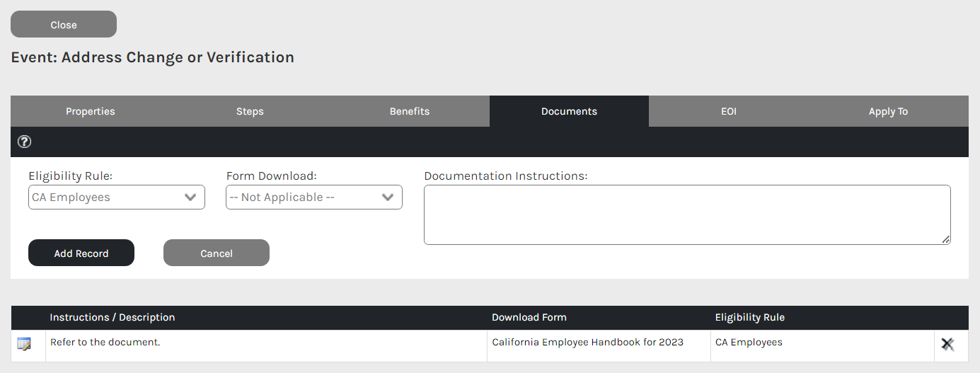Click the 'Refer to the document.' cell
This screenshot has height=373, width=980.
coord(266,346)
